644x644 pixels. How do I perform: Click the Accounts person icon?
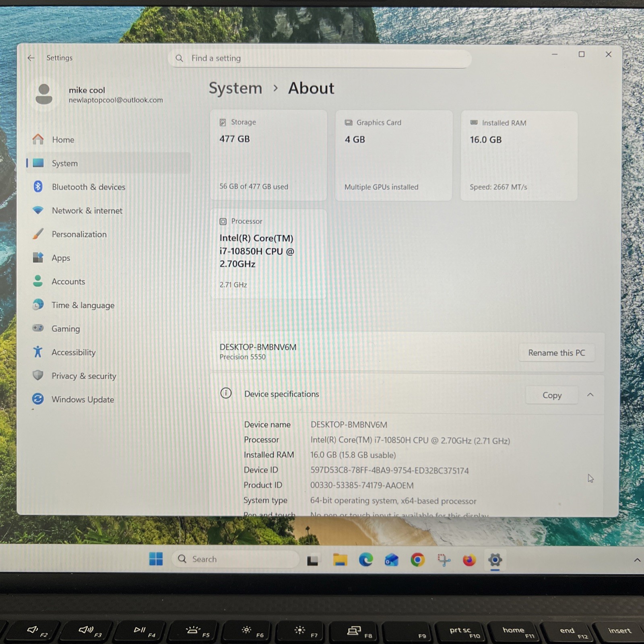38,281
